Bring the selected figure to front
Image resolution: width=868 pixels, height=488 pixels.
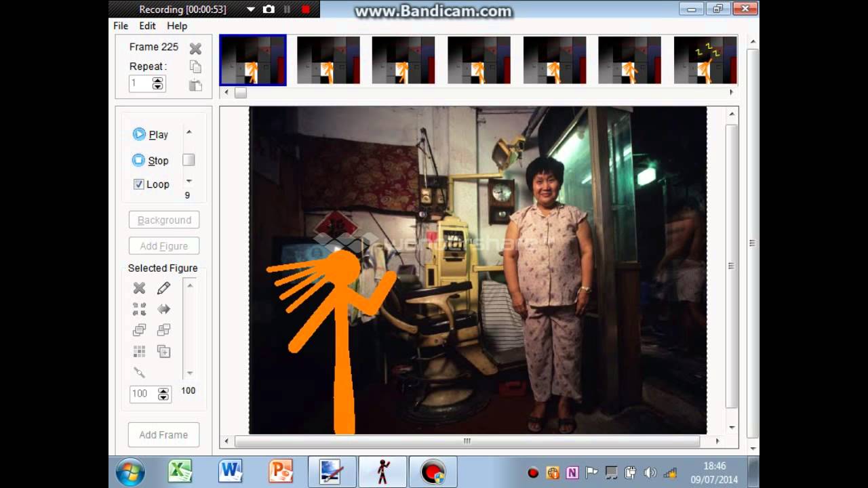(139, 330)
